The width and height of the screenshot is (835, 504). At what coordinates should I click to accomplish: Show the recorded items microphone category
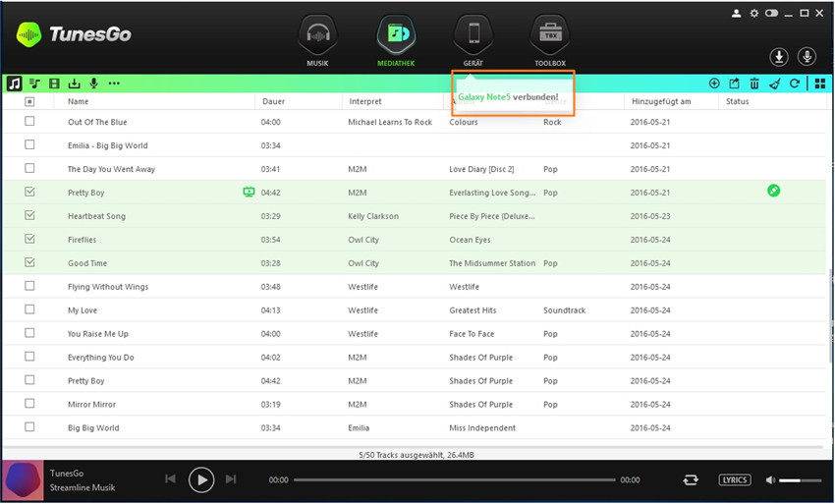(93, 84)
